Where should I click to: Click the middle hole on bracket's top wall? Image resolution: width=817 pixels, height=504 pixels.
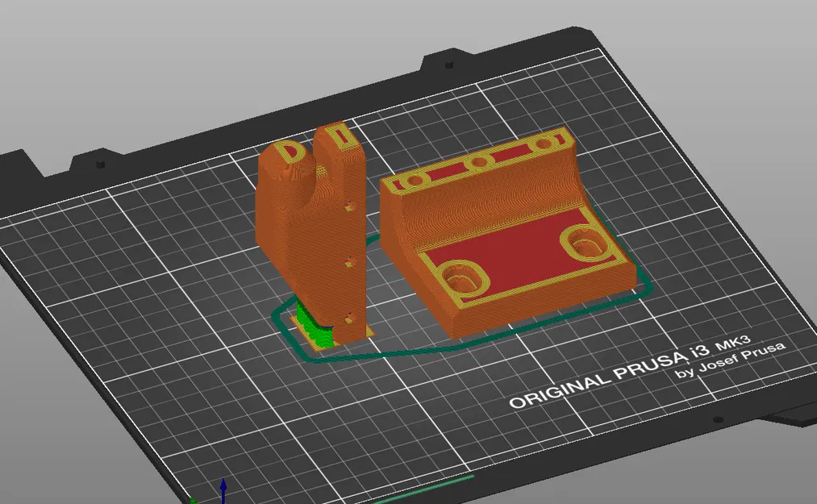pos(478,162)
